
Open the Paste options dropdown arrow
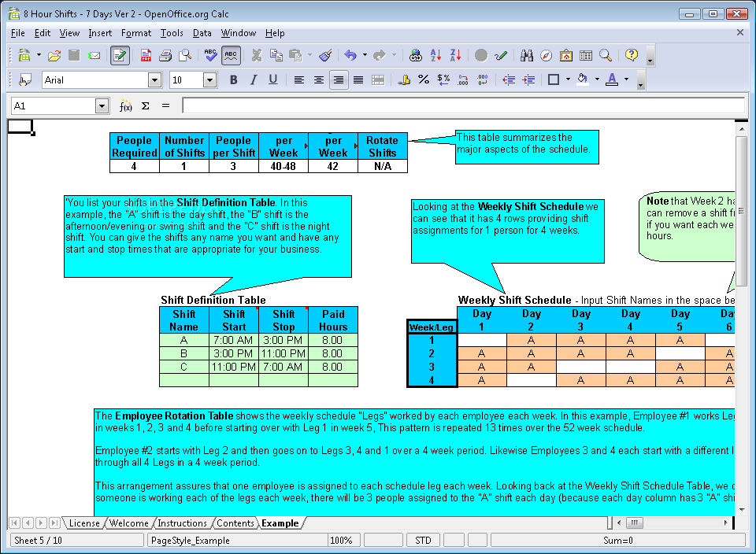coord(309,55)
